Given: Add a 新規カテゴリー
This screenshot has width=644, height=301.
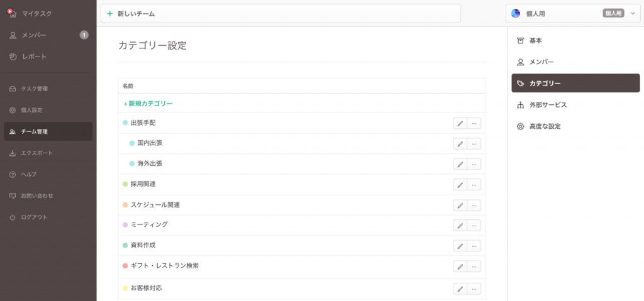Looking at the screenshot, I should pos(148,104).
